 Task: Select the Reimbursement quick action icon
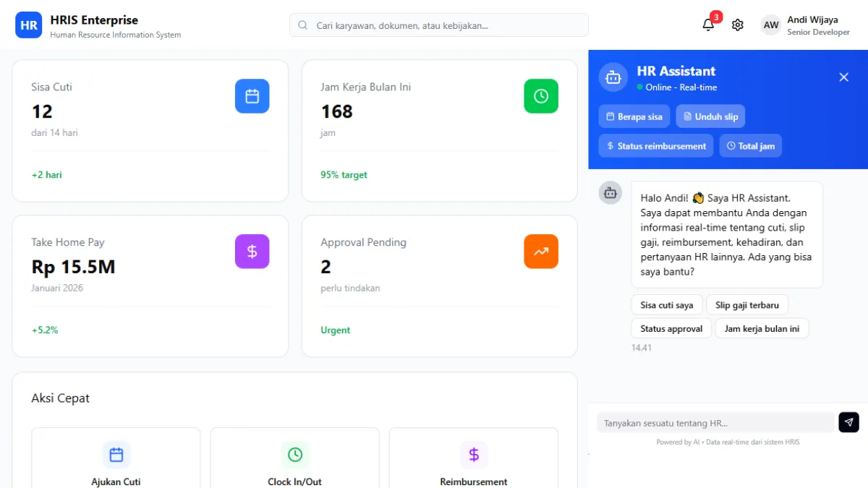(x=473, y=455)
